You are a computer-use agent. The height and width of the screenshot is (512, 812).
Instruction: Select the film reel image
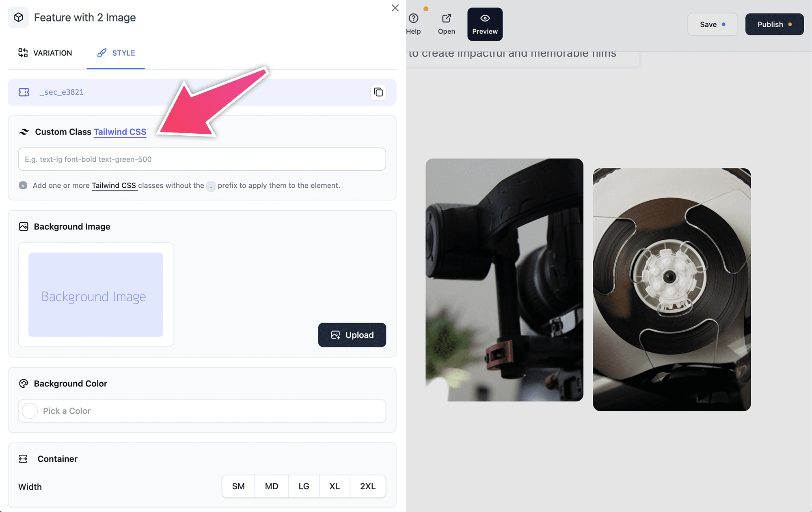672,290
